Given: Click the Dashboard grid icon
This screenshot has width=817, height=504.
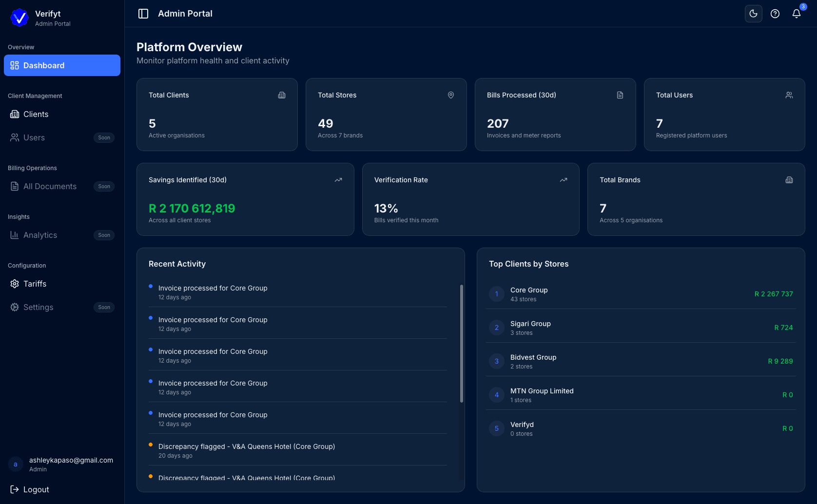Looking at the screenshot, I should pyautogui.click(x=15, y=65).
